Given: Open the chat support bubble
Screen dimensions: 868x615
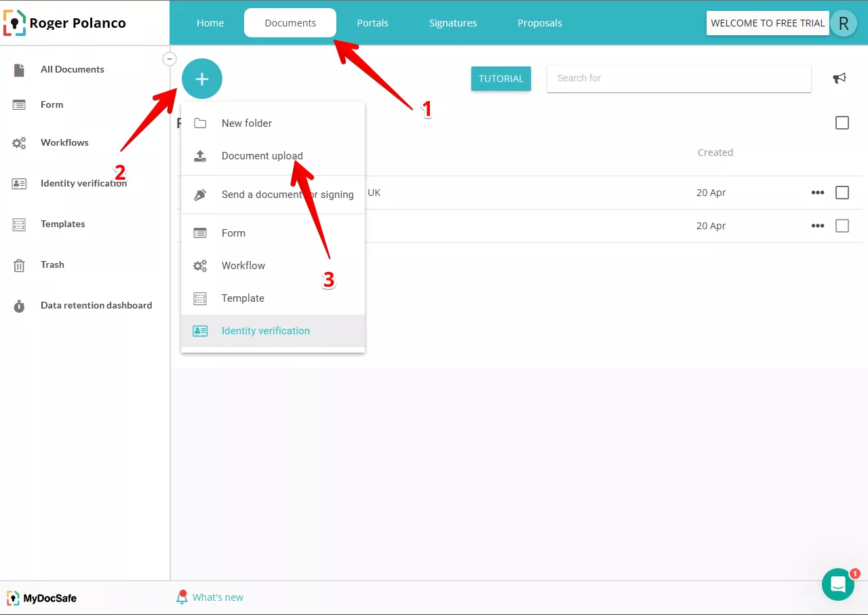Looking at the screenshot, I should coord(838,584).
